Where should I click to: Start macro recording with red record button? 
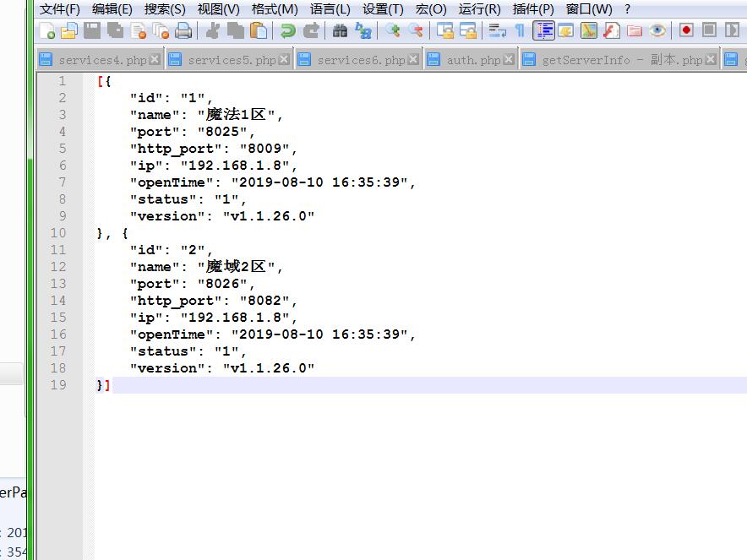(686, 31)
